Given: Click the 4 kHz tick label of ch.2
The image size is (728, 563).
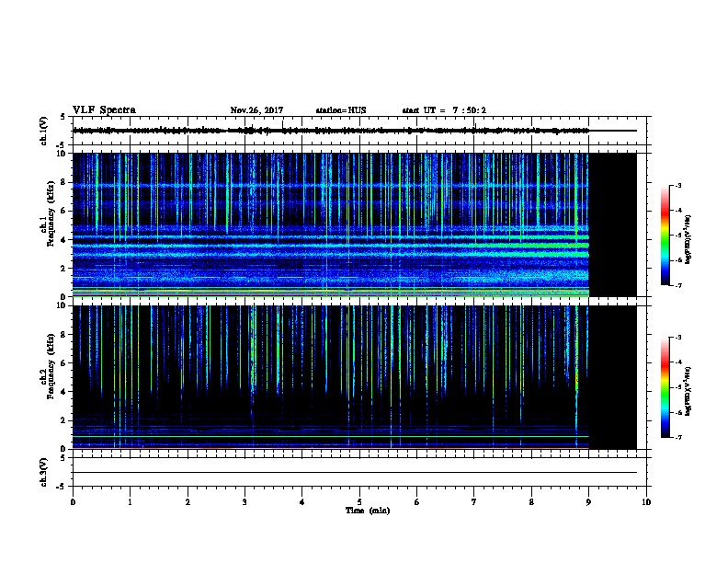Looking at the screenshot, I should [63, 392].
